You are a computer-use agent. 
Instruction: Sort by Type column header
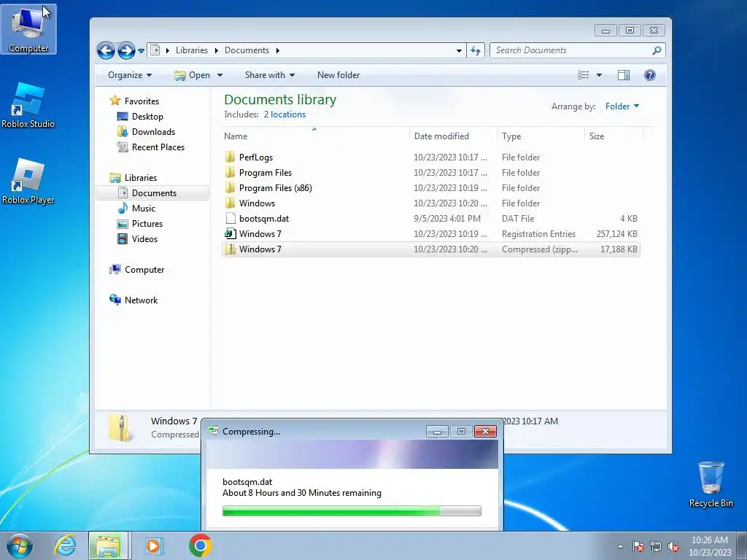(541, 136)
